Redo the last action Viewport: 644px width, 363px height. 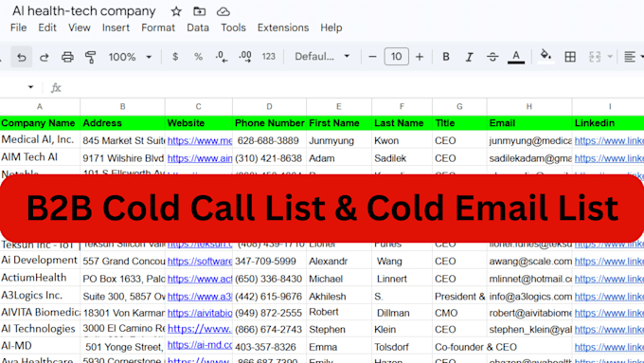(44, 57)
